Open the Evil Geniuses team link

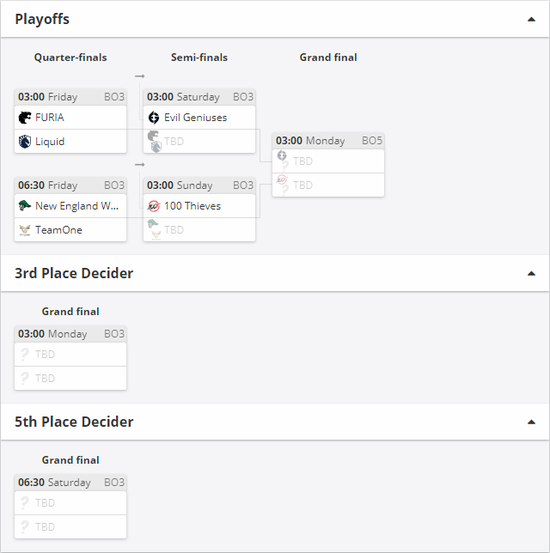click(195, 117)
